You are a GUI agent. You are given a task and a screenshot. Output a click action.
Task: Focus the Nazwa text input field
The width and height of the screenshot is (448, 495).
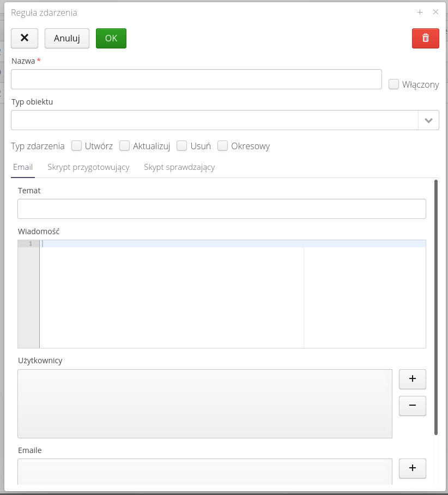tap(196, 79)
